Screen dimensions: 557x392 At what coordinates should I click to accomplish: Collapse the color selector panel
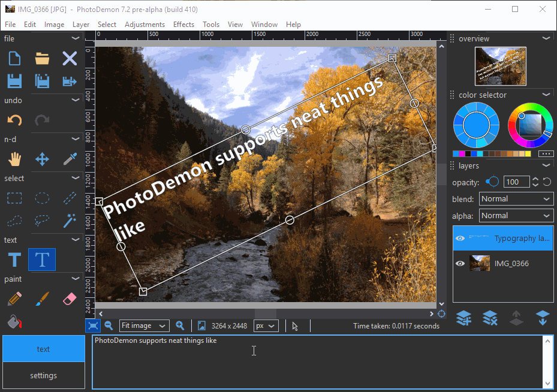pyautogui.click(x=546, y=95)
